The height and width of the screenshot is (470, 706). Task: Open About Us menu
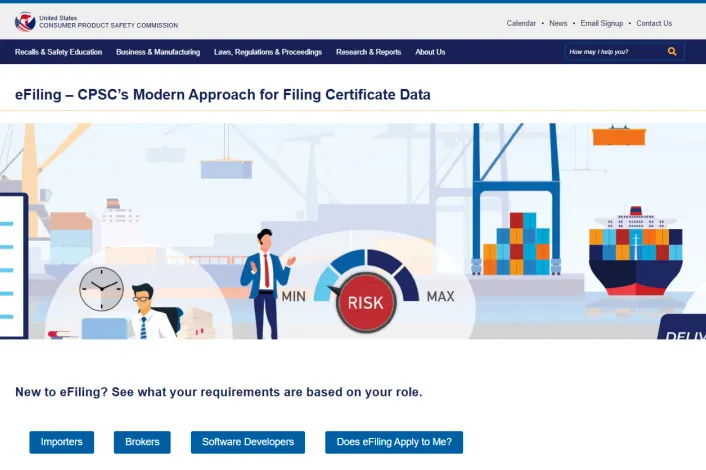tap(430, 52)
